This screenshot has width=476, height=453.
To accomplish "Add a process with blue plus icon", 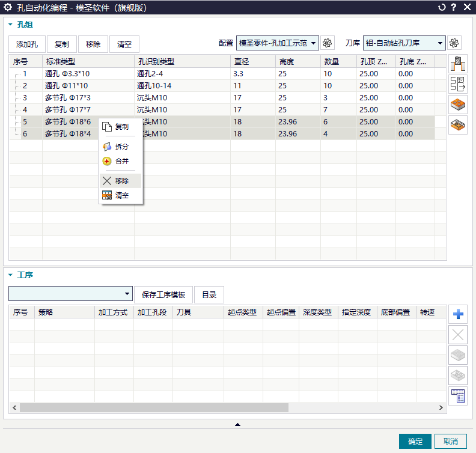I will click(458, 314).
